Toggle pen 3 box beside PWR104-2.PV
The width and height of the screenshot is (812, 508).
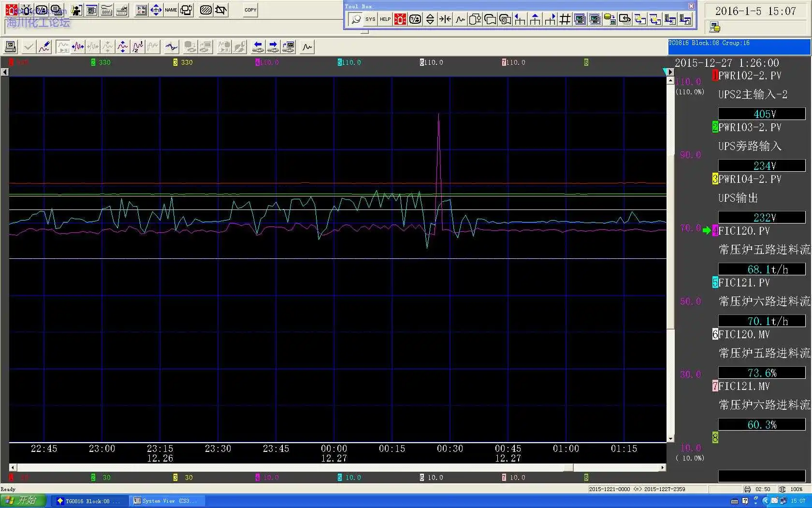point(715,179)
